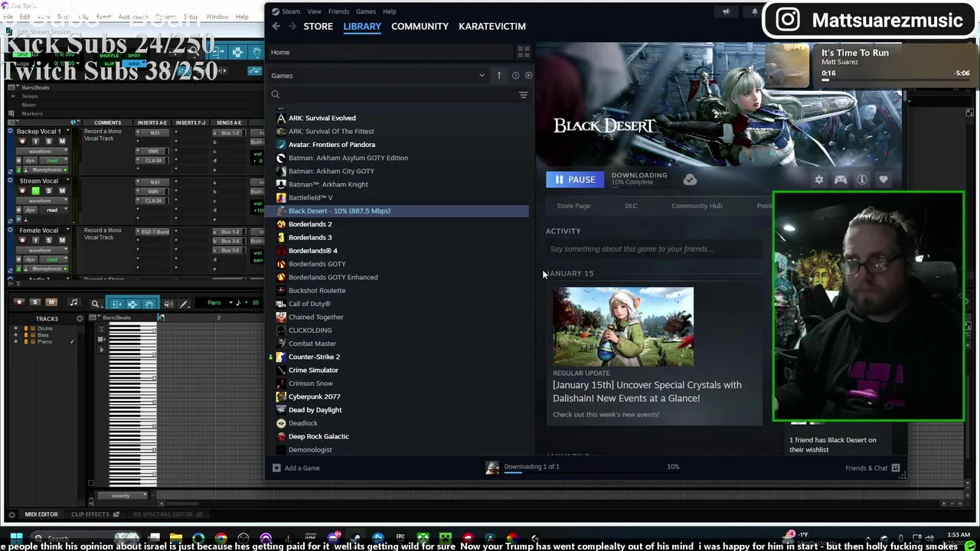Go back using Steam's back arrow
The width and height of the screenshot is (980, 551).
click(x=276, y=26)
